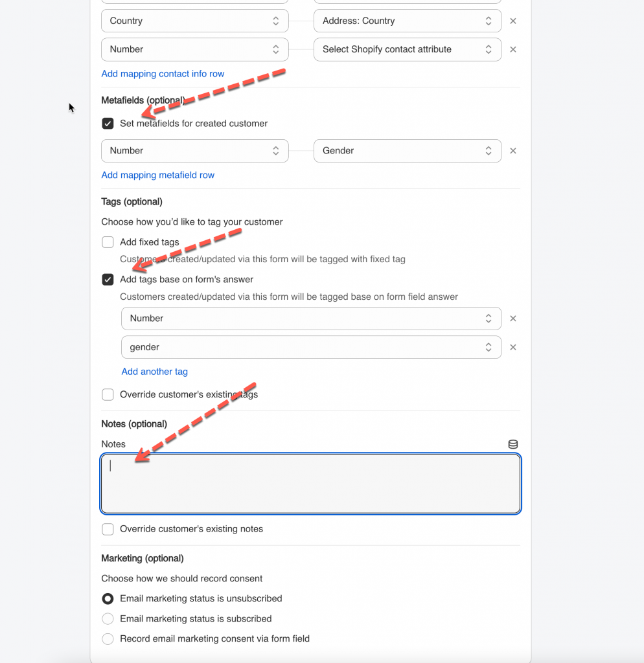Click Add mapping contact info row
This screenshot has width=644, height=663.
coord(163,74)
